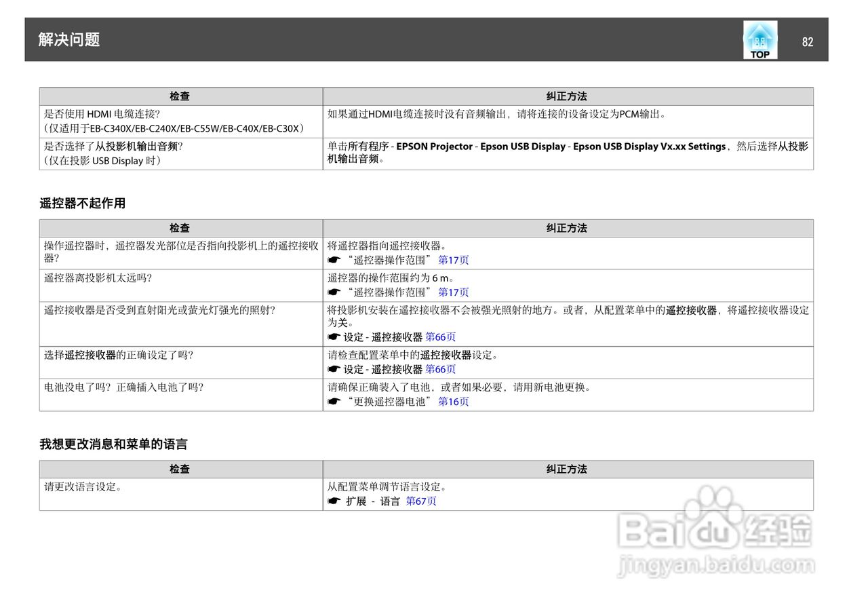
Task: Click the second 第66页 link in the table
Action: (439, 369)
